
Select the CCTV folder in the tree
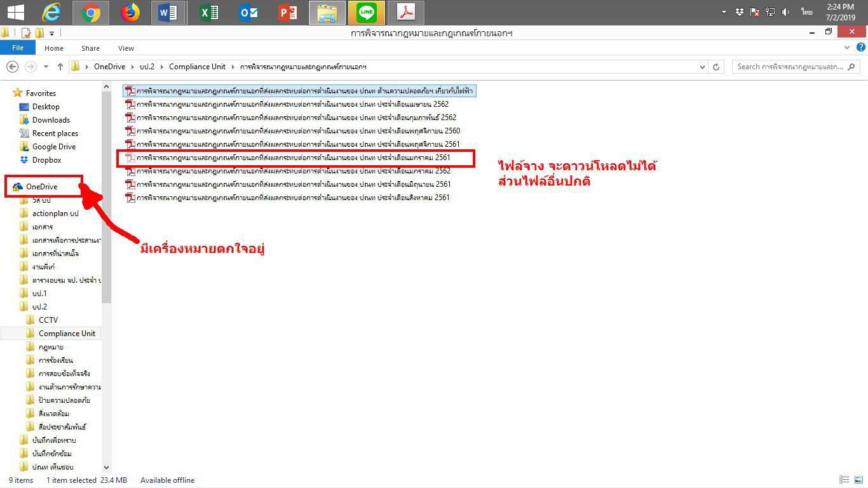tap(48, 320)
